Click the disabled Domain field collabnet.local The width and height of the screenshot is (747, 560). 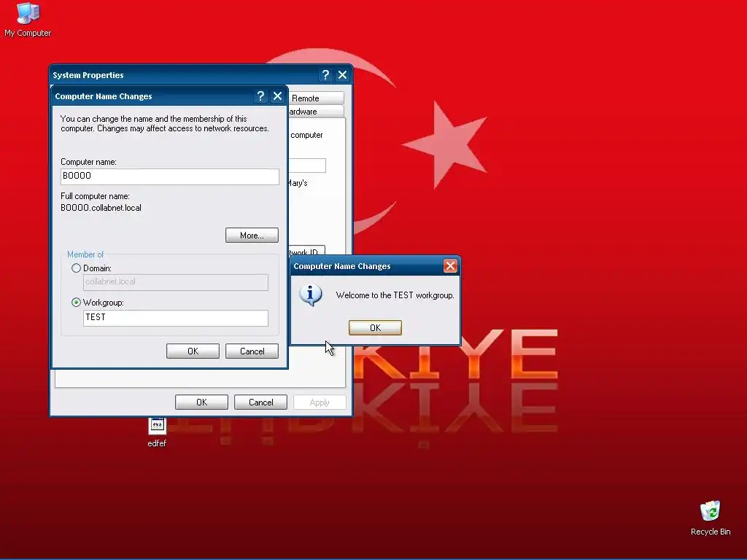click(175, 282)
